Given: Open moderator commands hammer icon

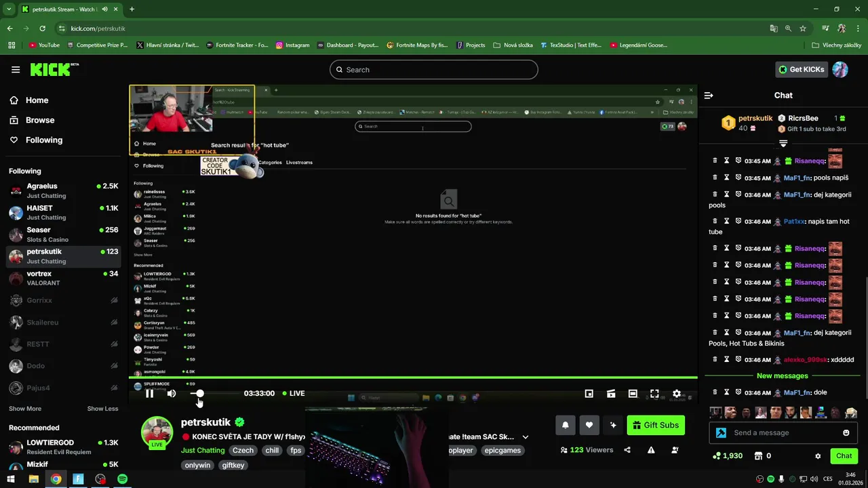Looking at the screenshot, I should click(721, 432).
